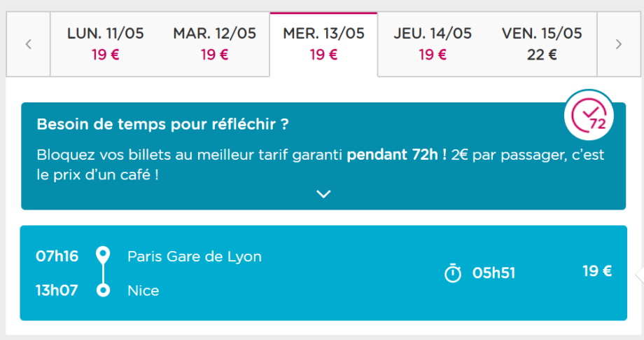Click the 05h51 journey duration
644x340 pixels.
493,273
